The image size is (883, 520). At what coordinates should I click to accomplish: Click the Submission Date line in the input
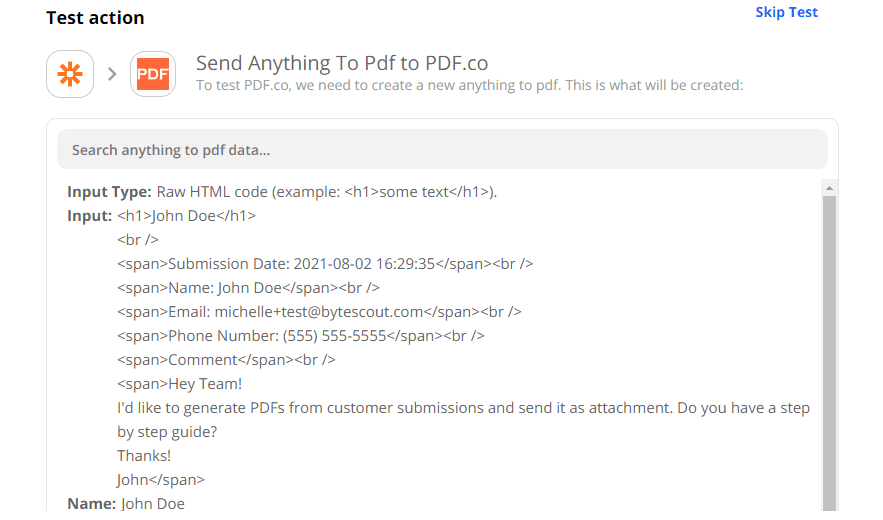click(325, 264)
